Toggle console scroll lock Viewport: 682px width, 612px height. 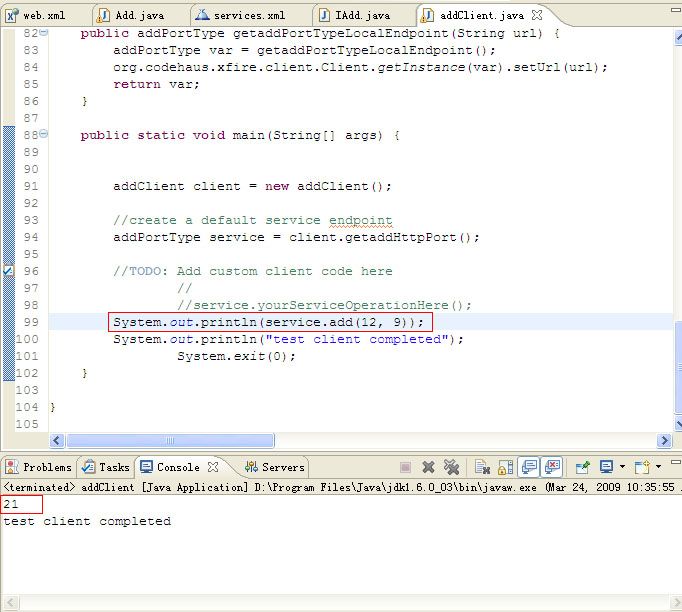pos(505,468)
